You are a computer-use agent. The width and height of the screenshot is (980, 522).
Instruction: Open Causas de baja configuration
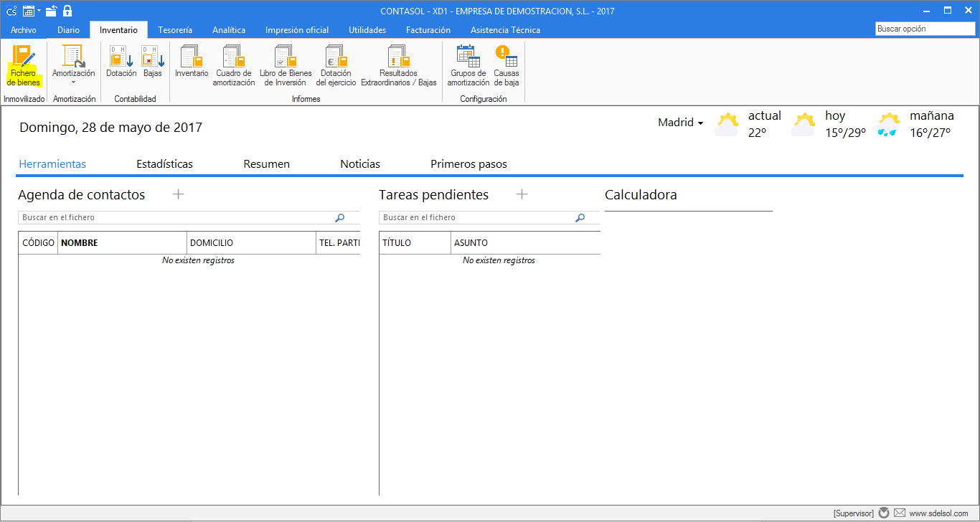507,65
